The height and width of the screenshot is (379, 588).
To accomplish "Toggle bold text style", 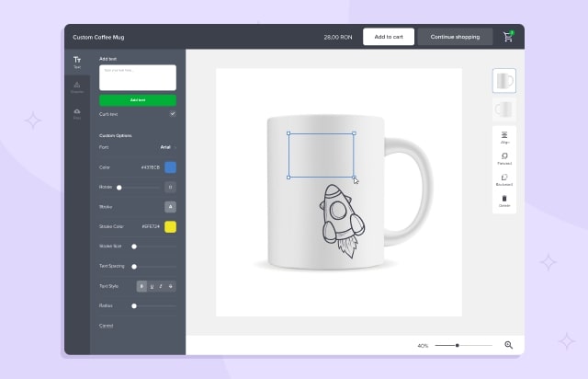I will [141, 286].
